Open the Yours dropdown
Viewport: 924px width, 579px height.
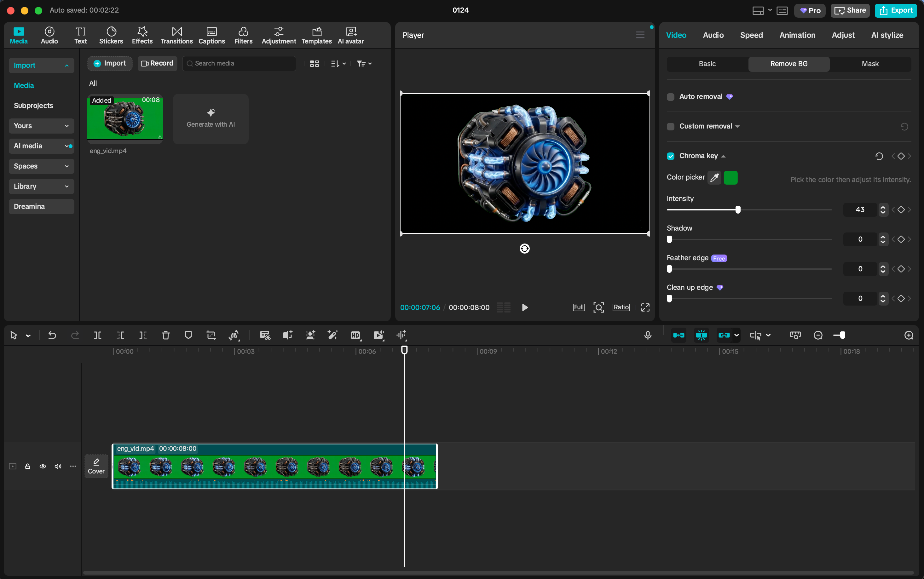[x=41, y=126]
